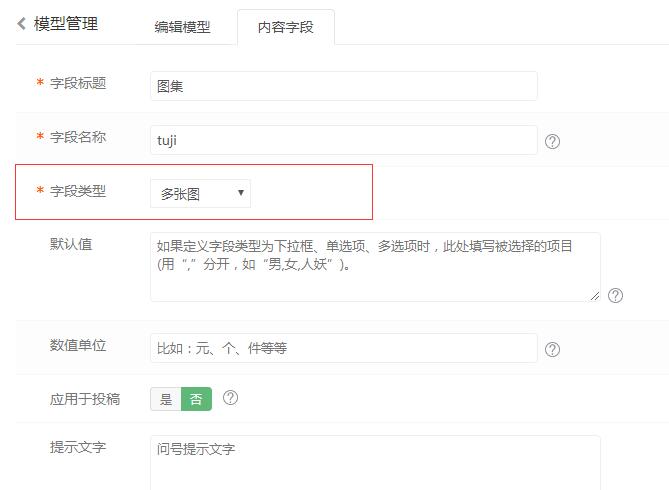
Task: Switch to the 内容字段 tab
Action: (286, 27)
